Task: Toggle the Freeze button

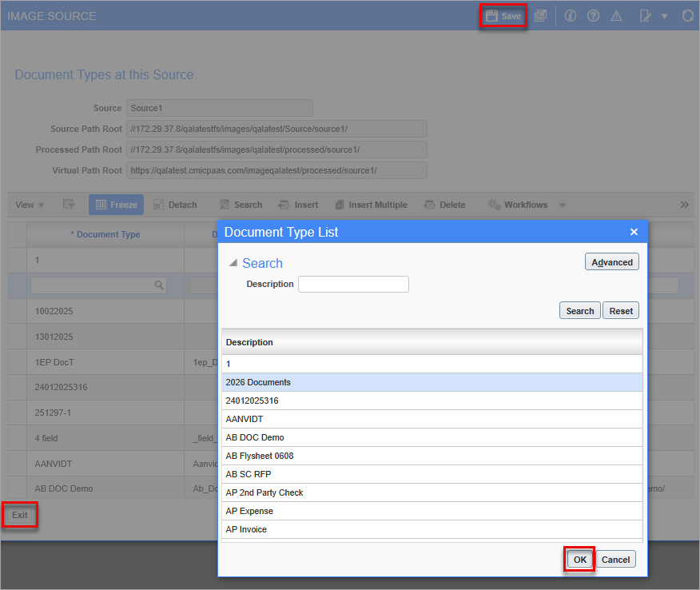Action: tap(116, 205)
